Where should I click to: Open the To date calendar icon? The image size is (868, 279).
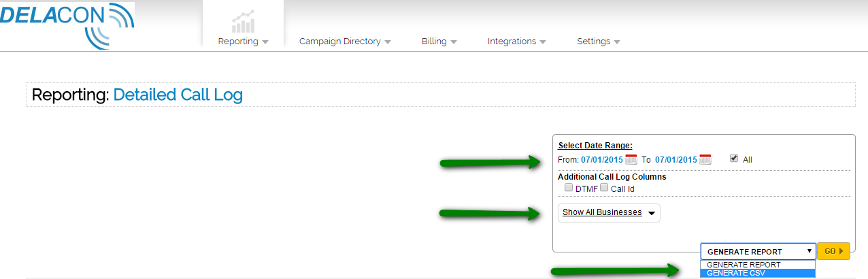(x=705, y=160)
